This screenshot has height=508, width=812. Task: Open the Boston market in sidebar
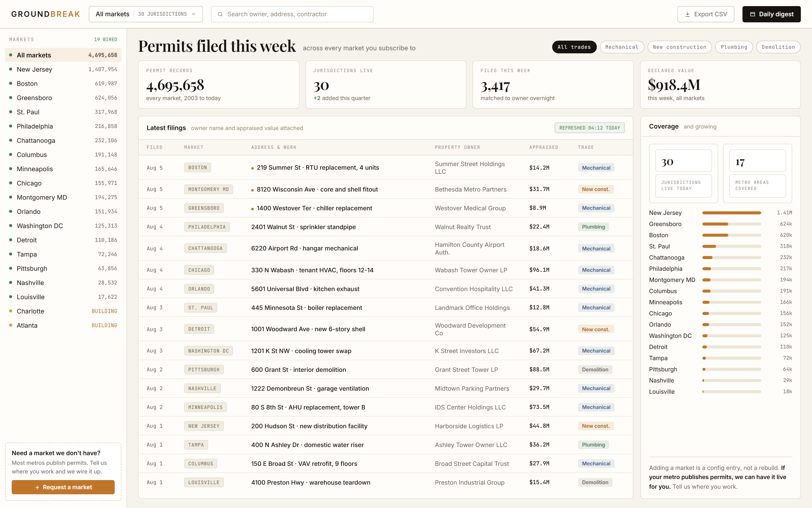(x=63, y=83)
